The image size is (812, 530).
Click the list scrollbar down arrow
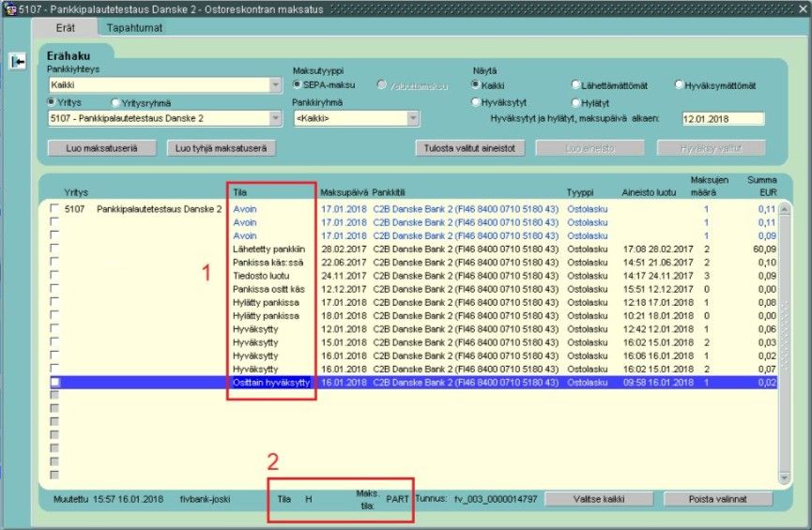785,477
